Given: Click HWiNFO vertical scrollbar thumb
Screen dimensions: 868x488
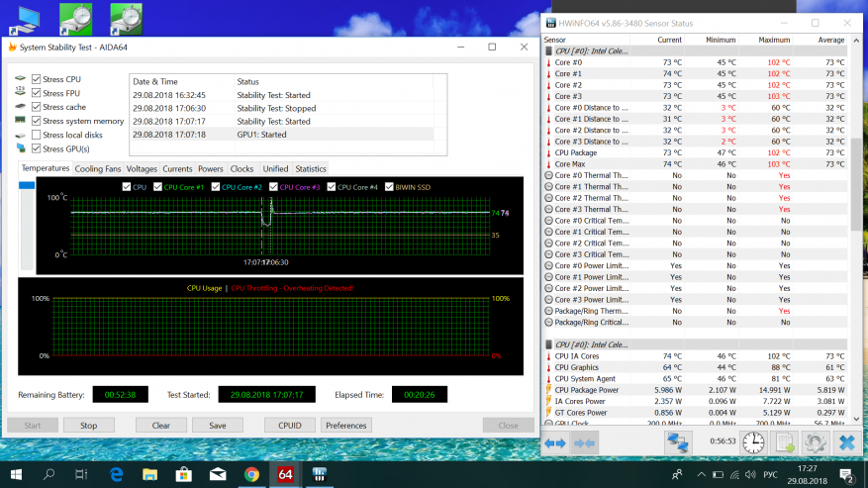Looking at the screenshot, I should point(856,184).
